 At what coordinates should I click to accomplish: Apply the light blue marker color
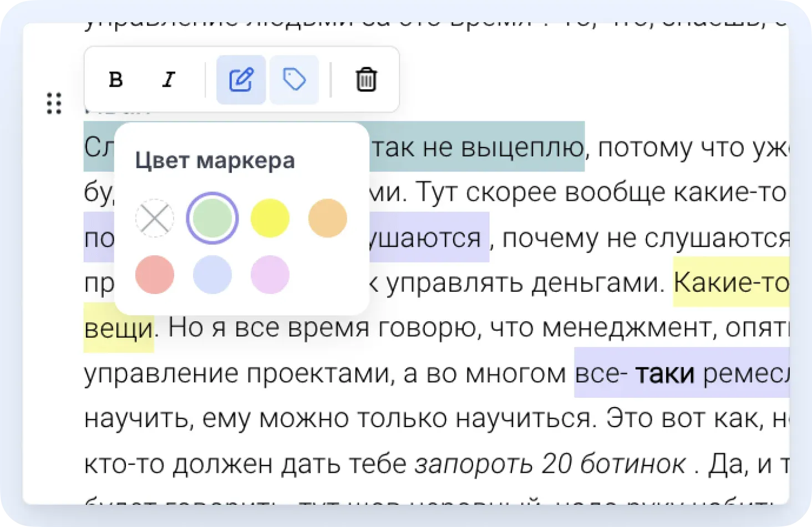click(x=212, y=275)
